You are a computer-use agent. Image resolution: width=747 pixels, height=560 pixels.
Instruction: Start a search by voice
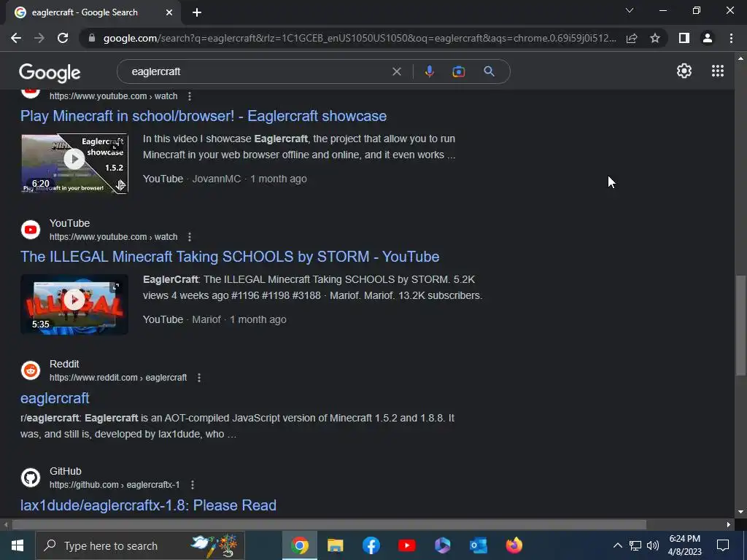[429, 71]
